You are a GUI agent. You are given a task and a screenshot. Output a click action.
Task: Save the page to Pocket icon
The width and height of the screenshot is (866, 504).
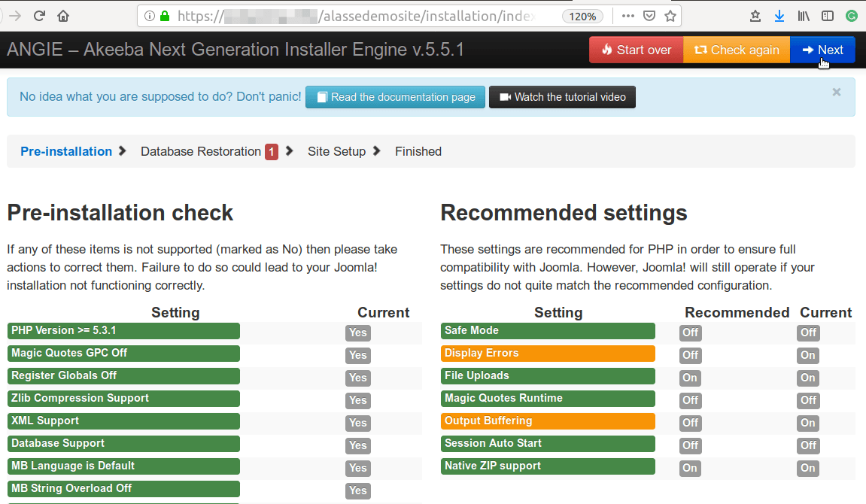(649, 16)
